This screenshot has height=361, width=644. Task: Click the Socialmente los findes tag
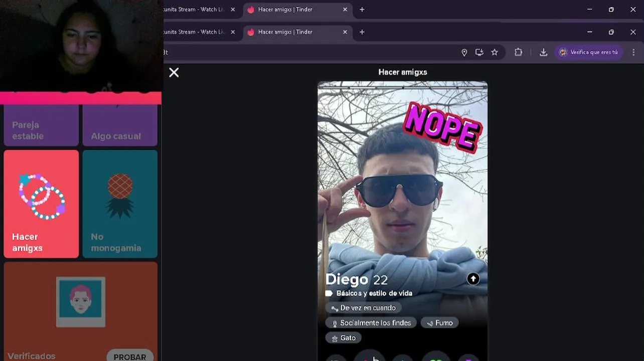[371, 323]
